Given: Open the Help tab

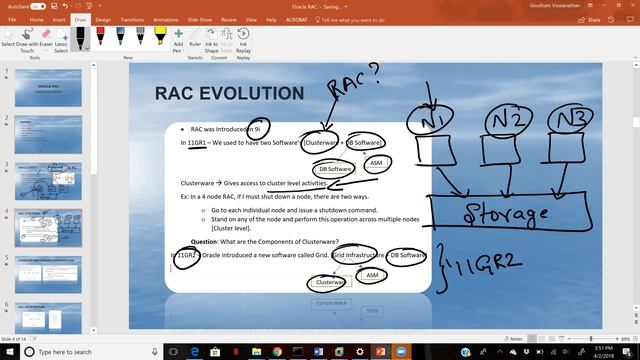Looking at the screenshot, I should click(271, 20).
